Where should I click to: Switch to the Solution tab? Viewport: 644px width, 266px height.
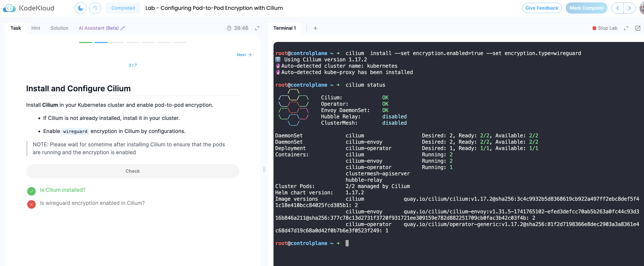tap(59, 28)
